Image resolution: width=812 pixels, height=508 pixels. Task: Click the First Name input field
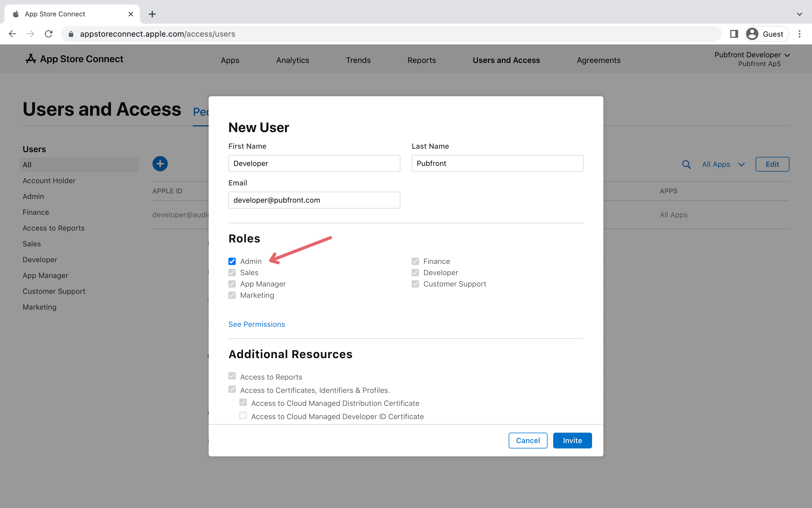[x=314, y=163]
